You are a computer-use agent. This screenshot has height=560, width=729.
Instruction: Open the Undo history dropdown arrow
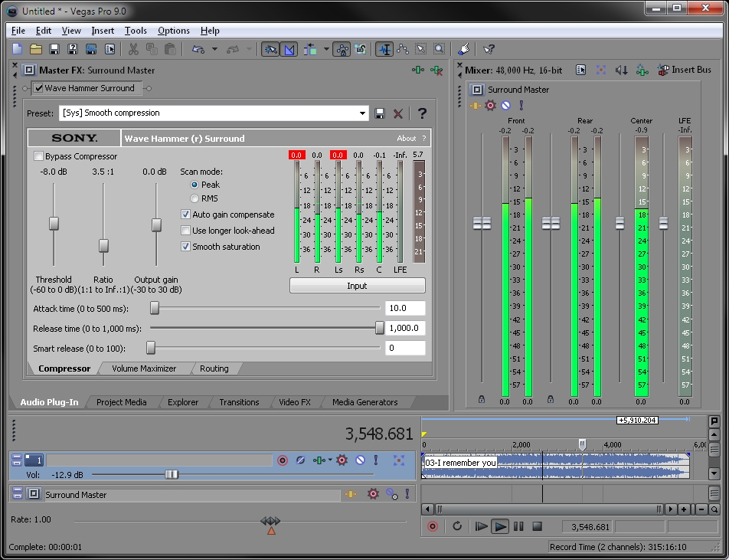pos(214,49)
